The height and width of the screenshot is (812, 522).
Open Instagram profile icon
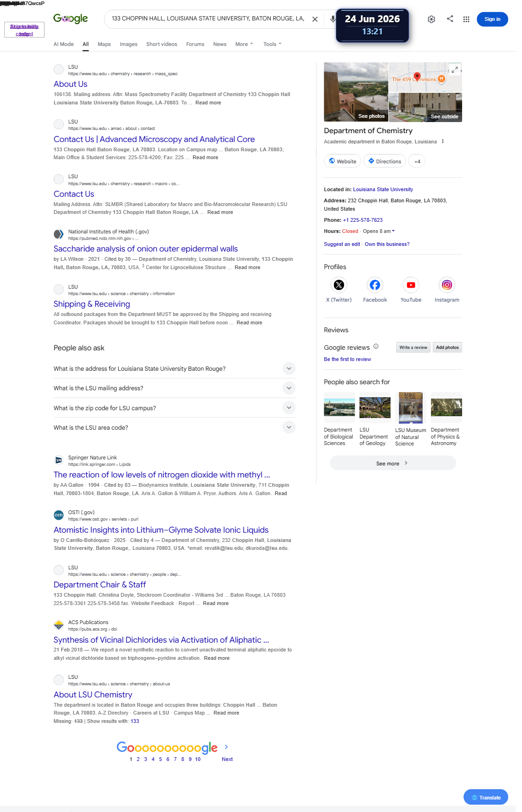[447, 285]
